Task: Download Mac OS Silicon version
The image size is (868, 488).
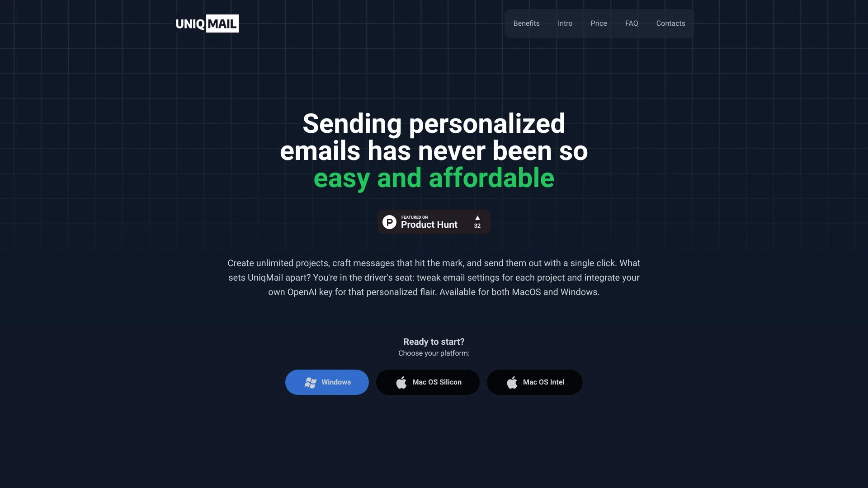Action: (427, 382)
